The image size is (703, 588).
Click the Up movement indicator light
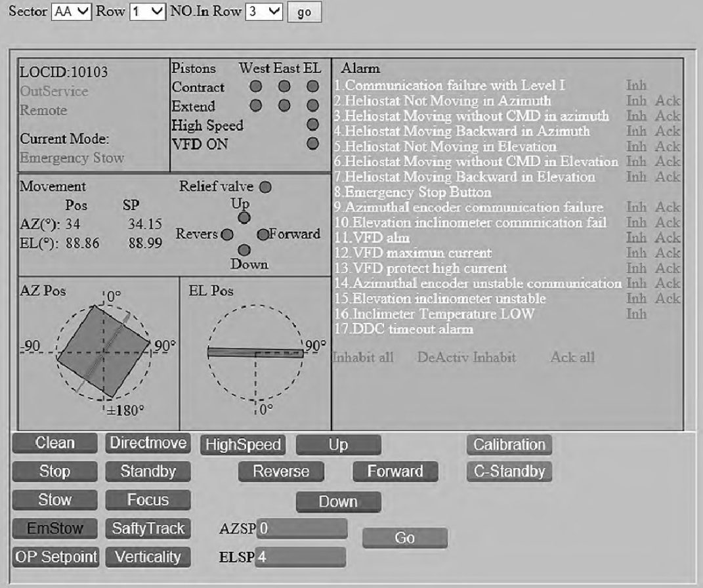pyautogui.click(x=244, y=217)
